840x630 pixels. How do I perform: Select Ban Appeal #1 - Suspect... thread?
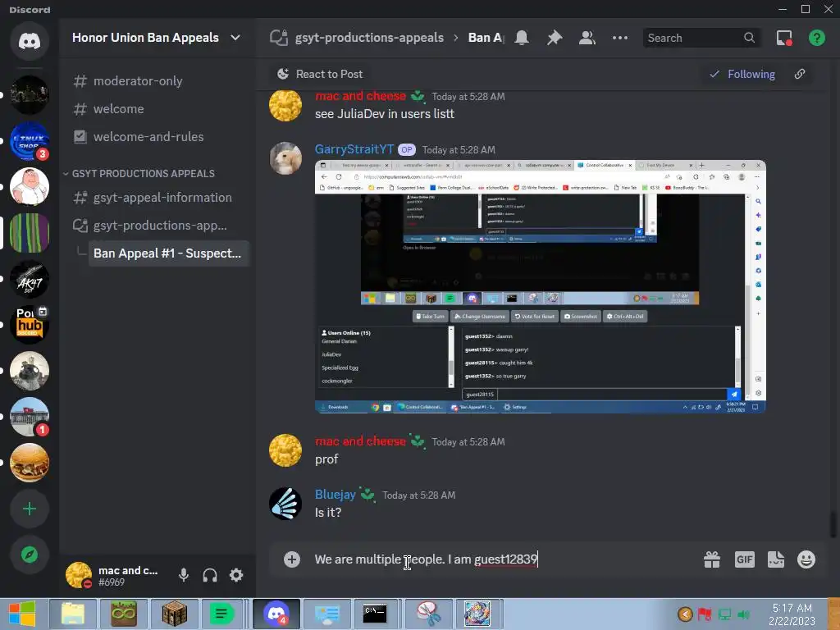point(167,253)
